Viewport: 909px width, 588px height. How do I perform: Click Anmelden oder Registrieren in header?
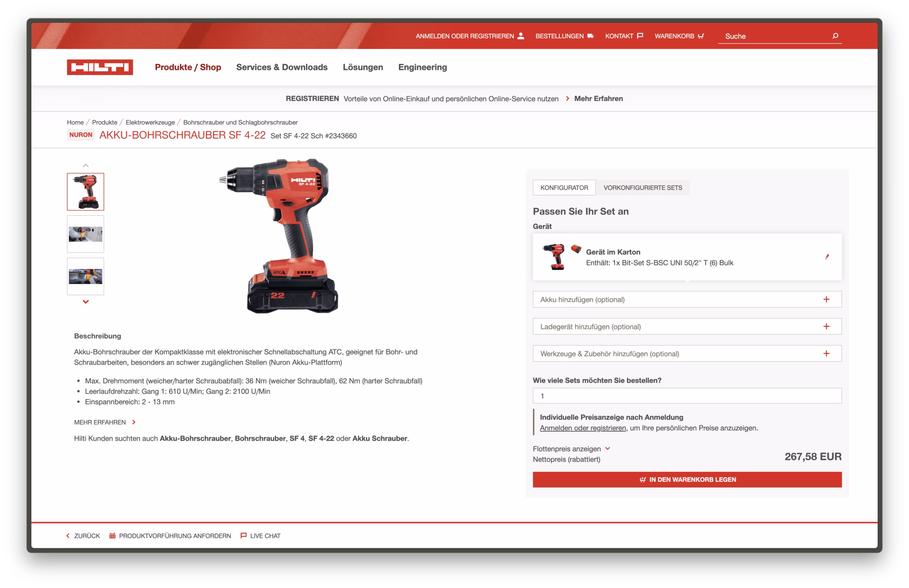click(x=470, y=36)
